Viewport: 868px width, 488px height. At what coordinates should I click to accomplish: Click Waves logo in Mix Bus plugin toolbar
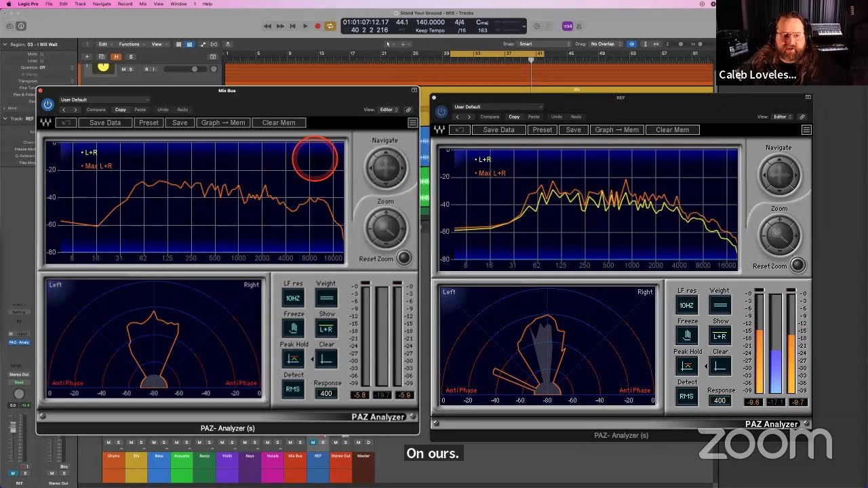click(x=45, y=123)
